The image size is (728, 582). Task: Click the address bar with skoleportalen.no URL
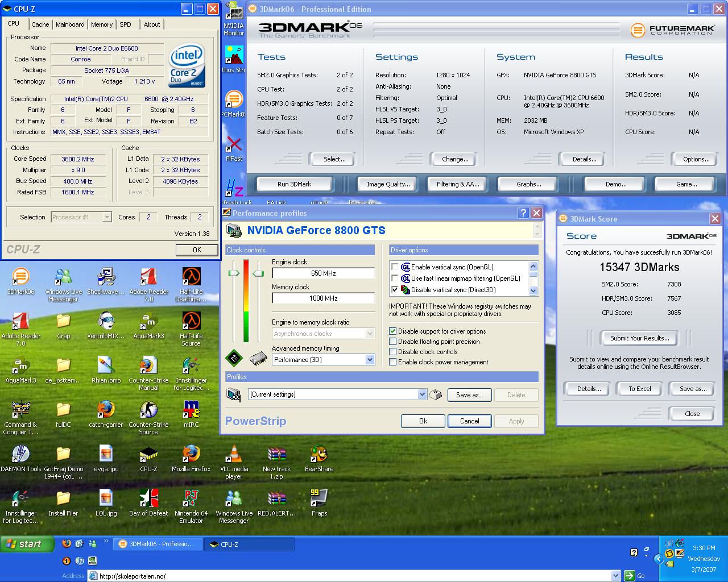pyautogui.click(x=349, y=576)
